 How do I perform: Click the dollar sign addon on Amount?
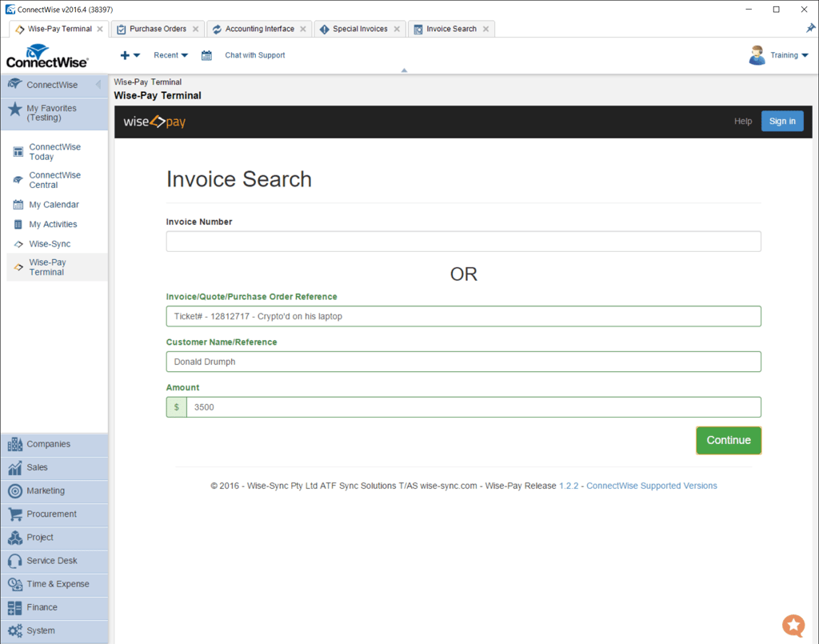click(177, 407)
